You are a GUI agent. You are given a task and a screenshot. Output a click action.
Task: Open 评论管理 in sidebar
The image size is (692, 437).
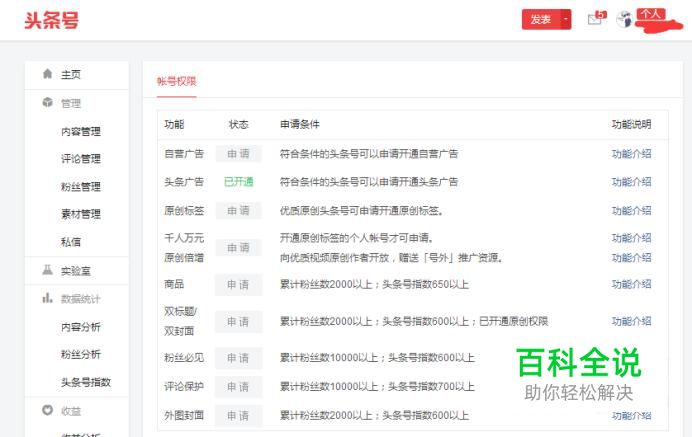click(x=81, y=158)
